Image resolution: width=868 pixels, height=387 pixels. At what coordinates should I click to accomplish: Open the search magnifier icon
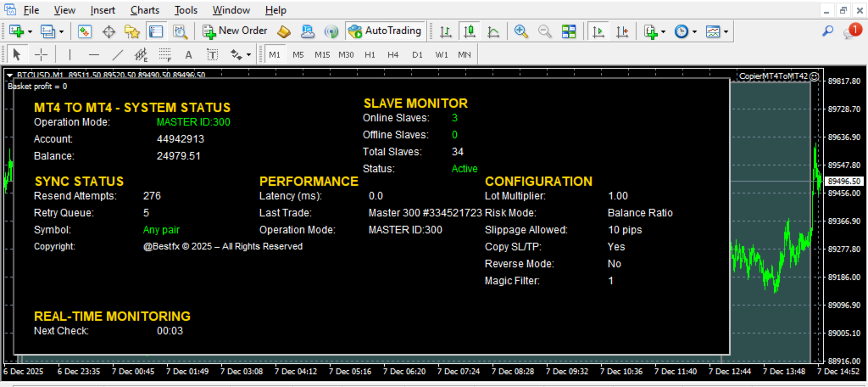[828, 31]
